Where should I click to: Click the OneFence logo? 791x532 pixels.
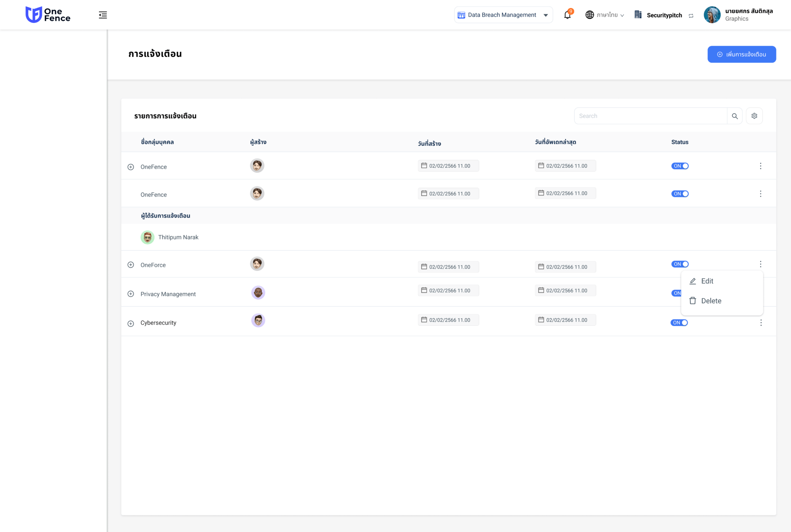click(x=48, y=14)
